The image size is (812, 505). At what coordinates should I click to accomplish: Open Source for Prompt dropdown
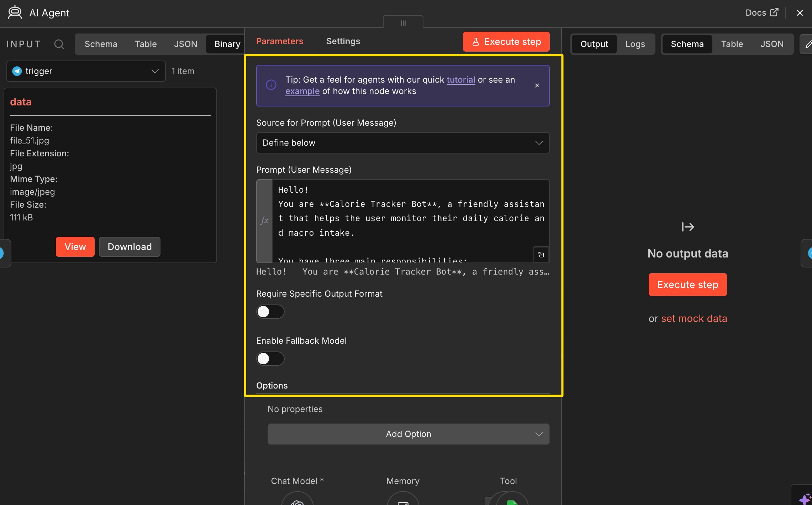pyautogui.click(x=403, y=143)
